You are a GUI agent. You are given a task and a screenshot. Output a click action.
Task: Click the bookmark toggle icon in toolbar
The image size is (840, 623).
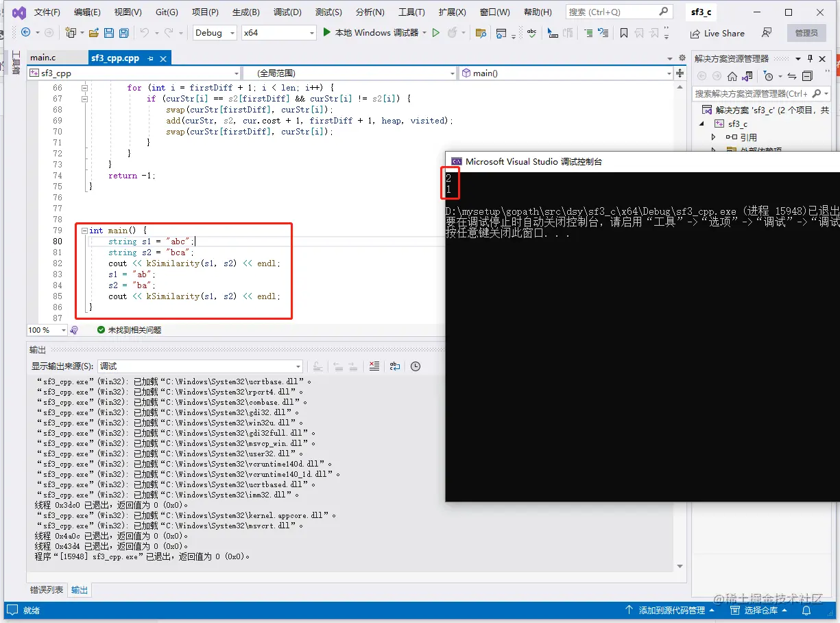623,33
